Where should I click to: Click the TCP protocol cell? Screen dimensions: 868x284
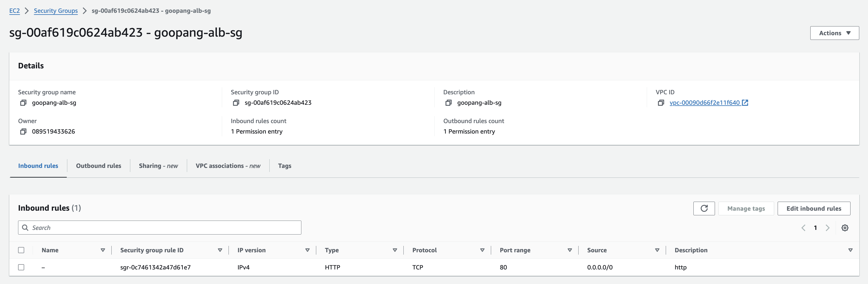[417, 267]
